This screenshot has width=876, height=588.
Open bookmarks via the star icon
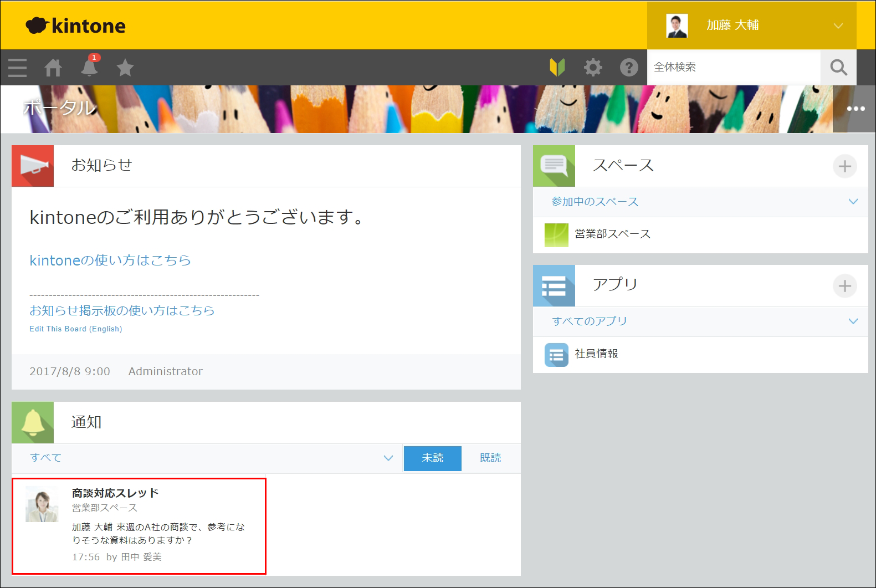(x=125, y=68)
